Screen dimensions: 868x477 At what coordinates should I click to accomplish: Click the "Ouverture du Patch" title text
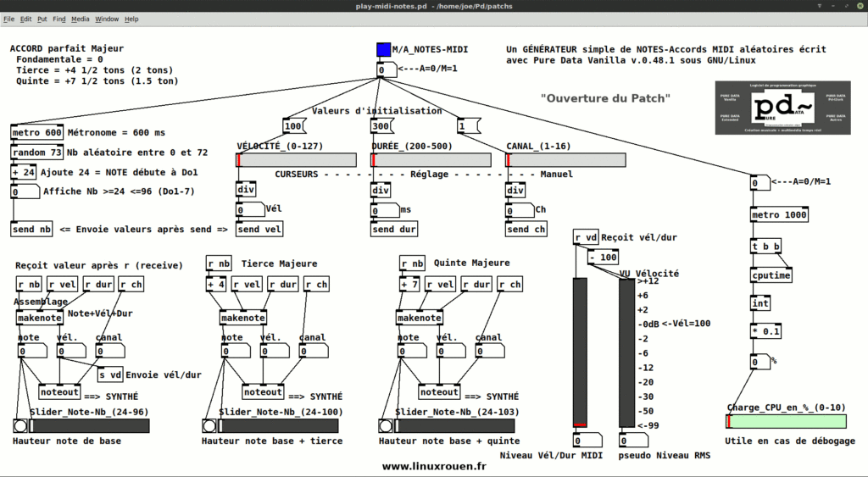coord(605,98)
